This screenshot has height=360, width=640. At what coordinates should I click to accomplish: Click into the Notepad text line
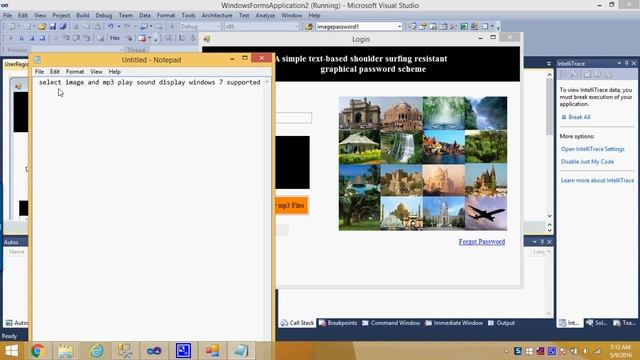tap(149, 82)
